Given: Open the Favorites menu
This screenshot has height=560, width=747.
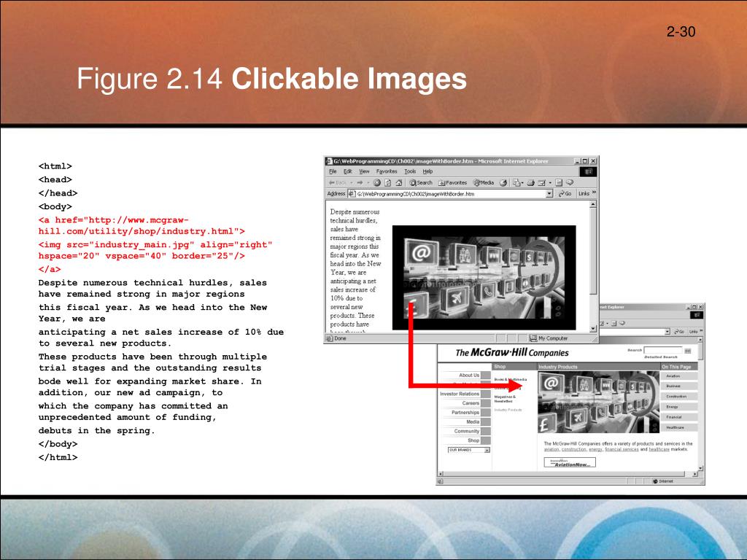Looking at the screenshot, I should click(387, 171).
